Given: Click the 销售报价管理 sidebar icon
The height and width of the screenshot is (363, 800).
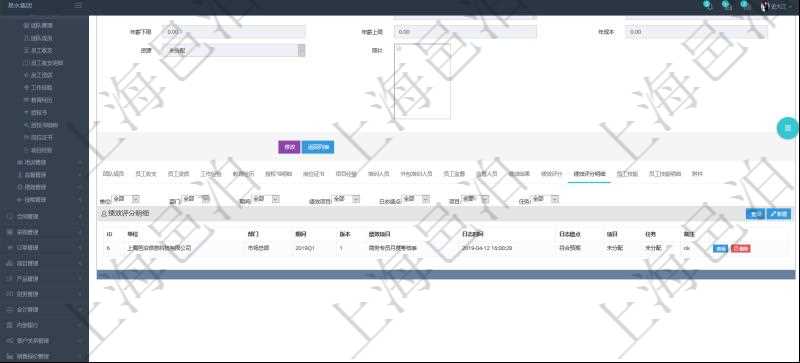Looking at the screenshot, I should pyautogui.click(x=10, y=356).
